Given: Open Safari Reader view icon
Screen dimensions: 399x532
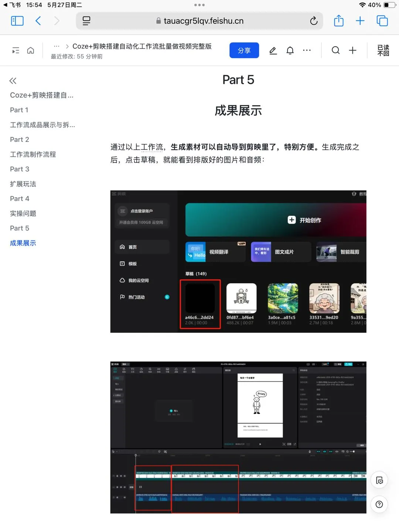Looking at the screenshot, I should [x=86, y=21].
